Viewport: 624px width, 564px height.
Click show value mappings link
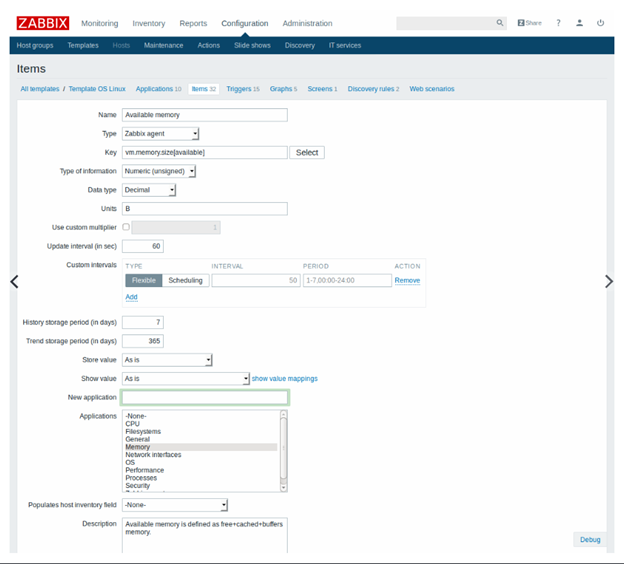(285, 379)
